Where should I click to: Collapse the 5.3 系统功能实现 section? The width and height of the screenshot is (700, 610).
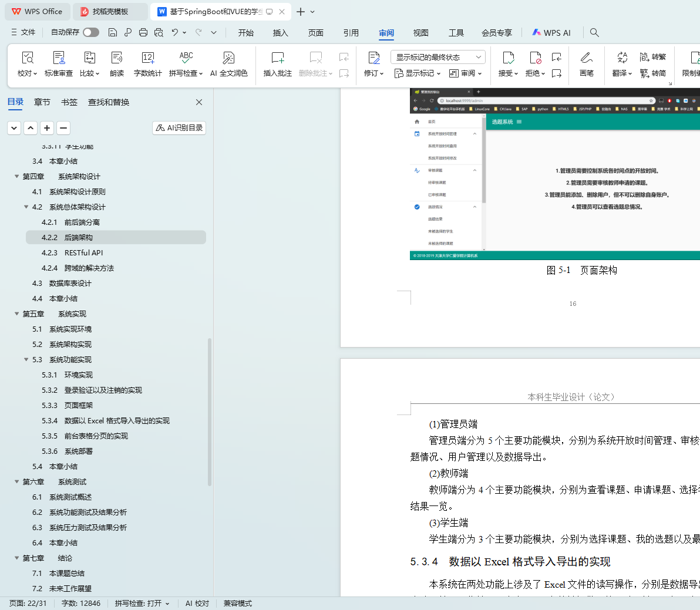click(26, 360)
